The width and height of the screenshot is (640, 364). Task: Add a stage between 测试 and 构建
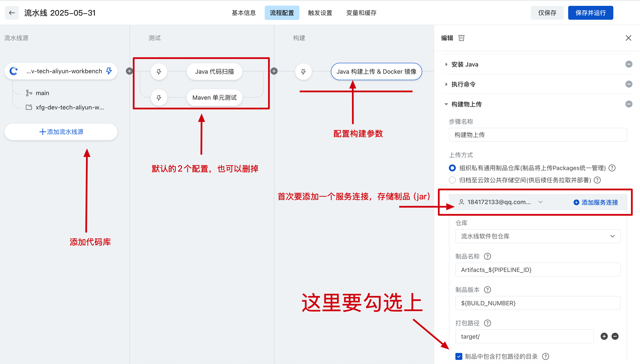[x=274, y=71]
